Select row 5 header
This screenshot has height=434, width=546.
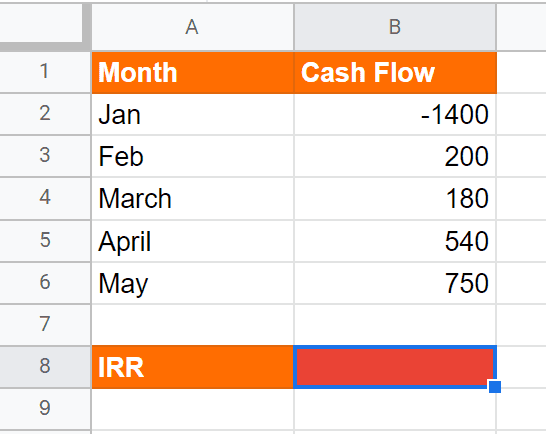pos(45,241)
